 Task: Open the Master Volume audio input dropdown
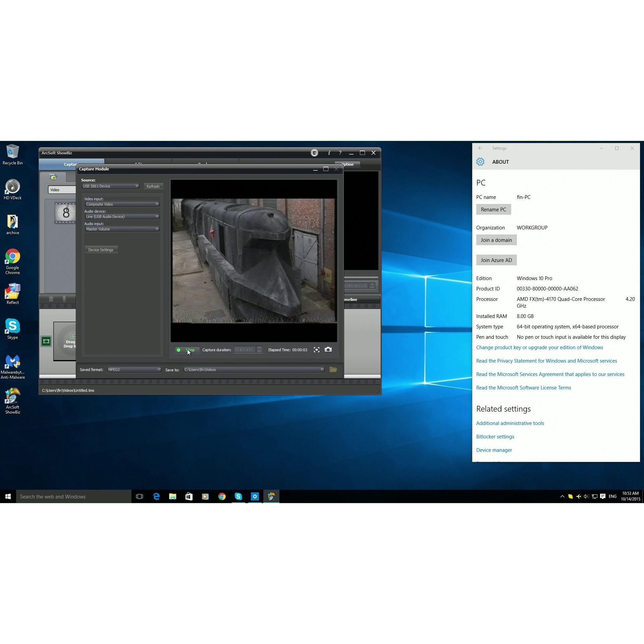coord(122,229)
